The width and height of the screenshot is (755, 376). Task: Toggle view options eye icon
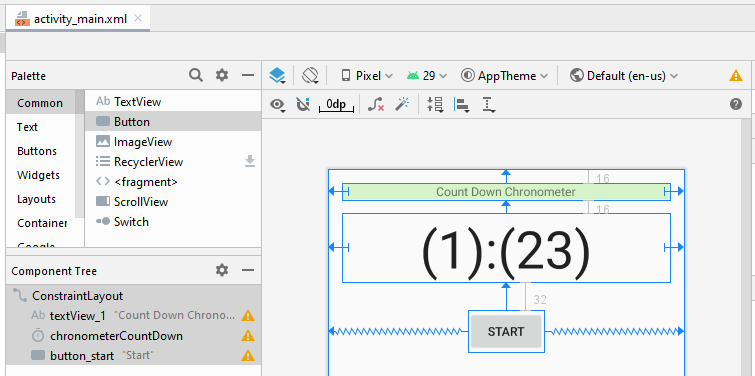(x=277, y=104)
